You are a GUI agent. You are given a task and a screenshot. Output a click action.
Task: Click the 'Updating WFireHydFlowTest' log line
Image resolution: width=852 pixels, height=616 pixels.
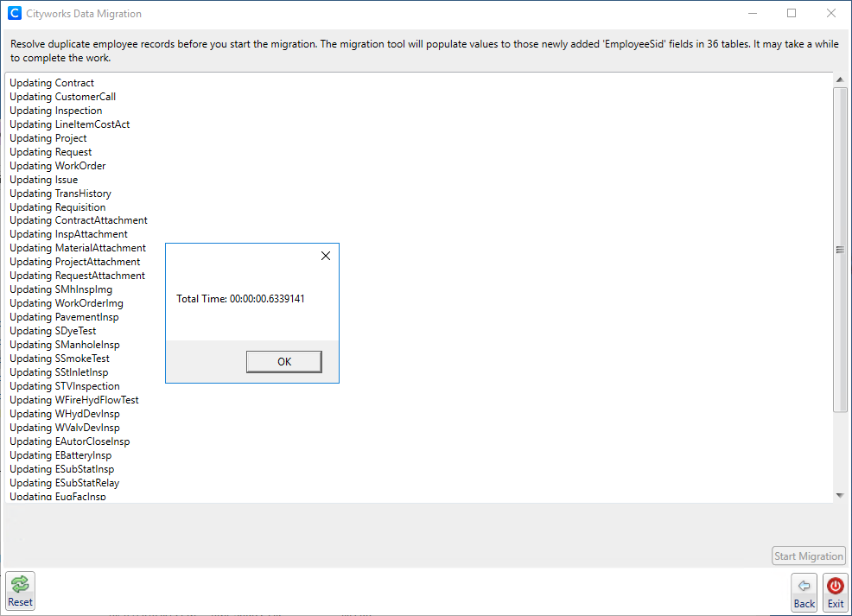[74, 400]
